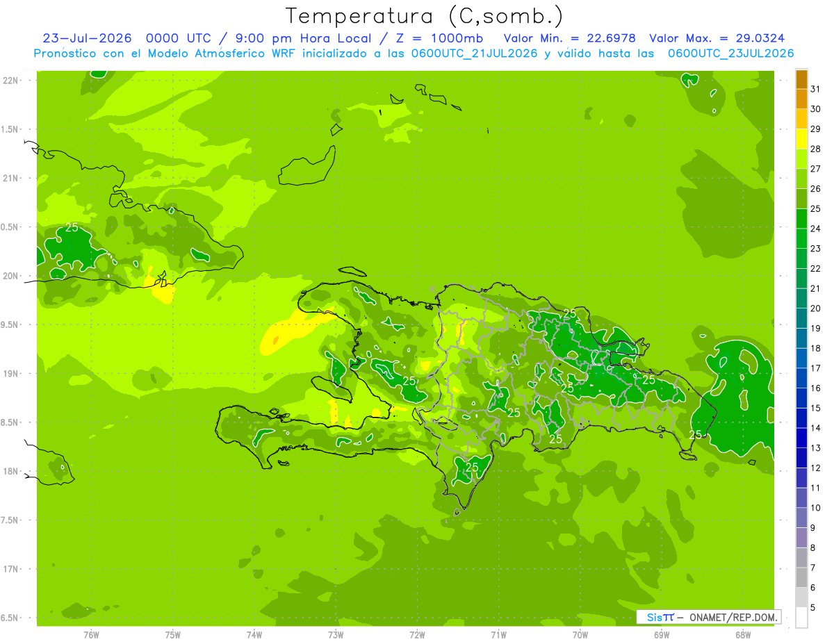Click the '73W' longitude label
This screenshot has width=834, height=644.
coord(336,634)
